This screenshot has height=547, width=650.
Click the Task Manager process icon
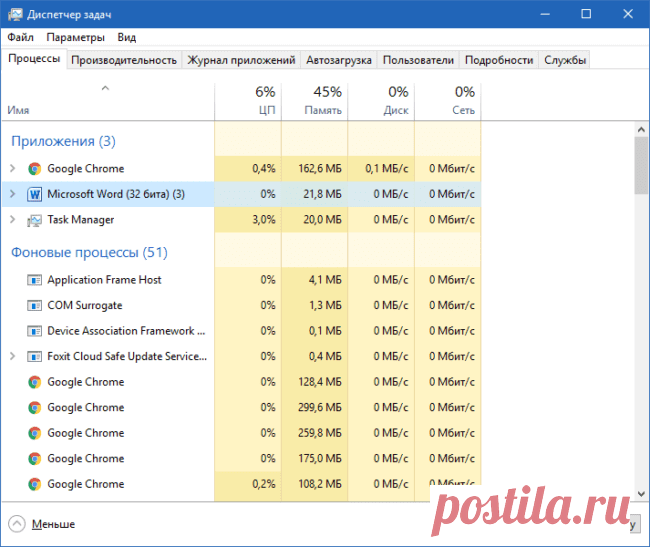(x=35, y=220)
